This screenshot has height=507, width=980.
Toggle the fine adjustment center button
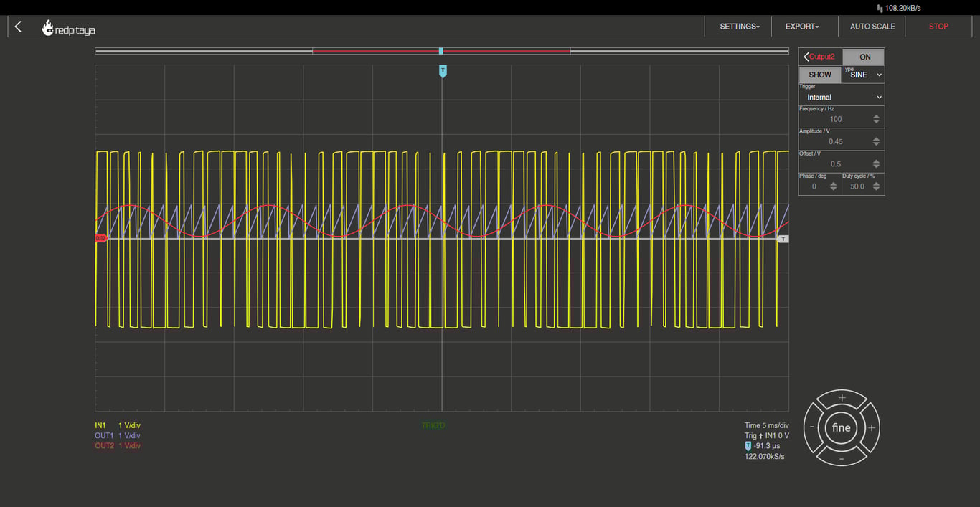[842, 427]
